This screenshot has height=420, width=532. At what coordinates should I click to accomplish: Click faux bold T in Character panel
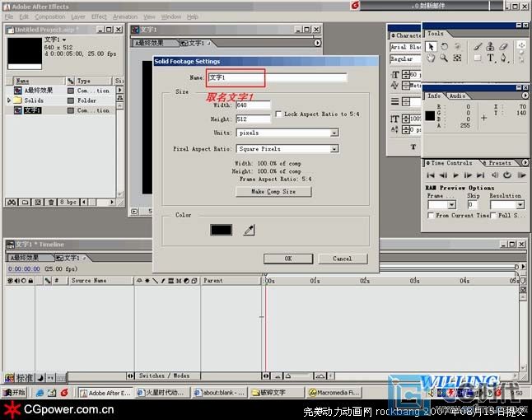coord(413,147)
